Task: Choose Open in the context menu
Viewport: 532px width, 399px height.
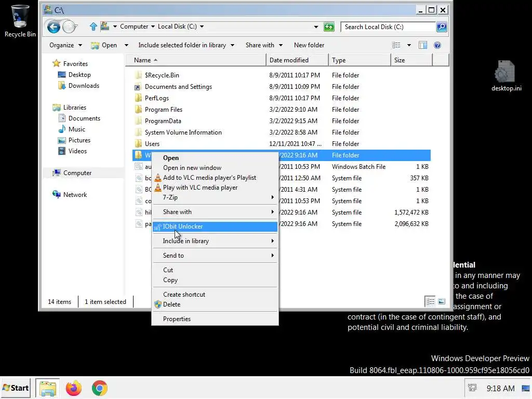Action: [215, 158]
